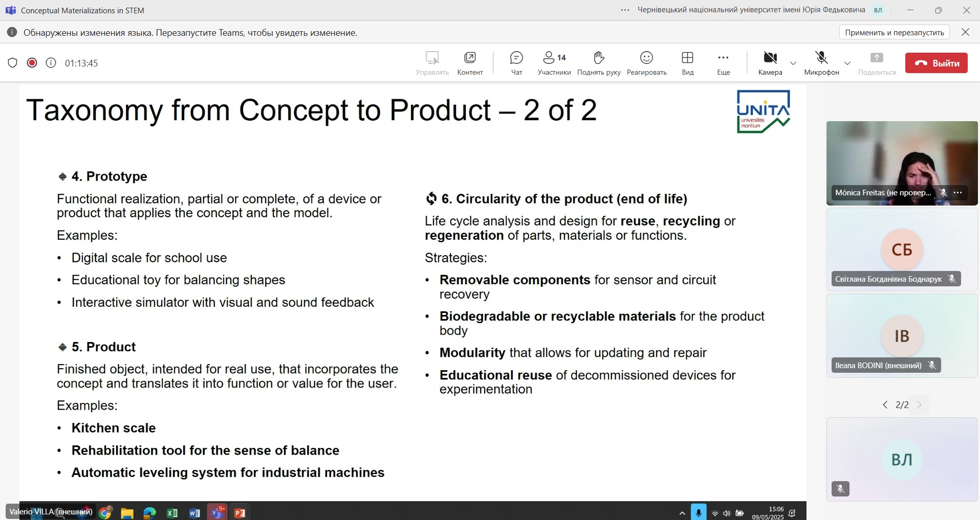Screen dimensions: 980x520
Task: Show the participants list with 14 people
Action: [x=554, y=63]
